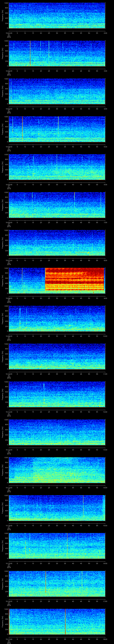Viewport: 114px width, 644px height.
Task: Click the 19:05:00 start time label
Action: (x=9, y=184)
